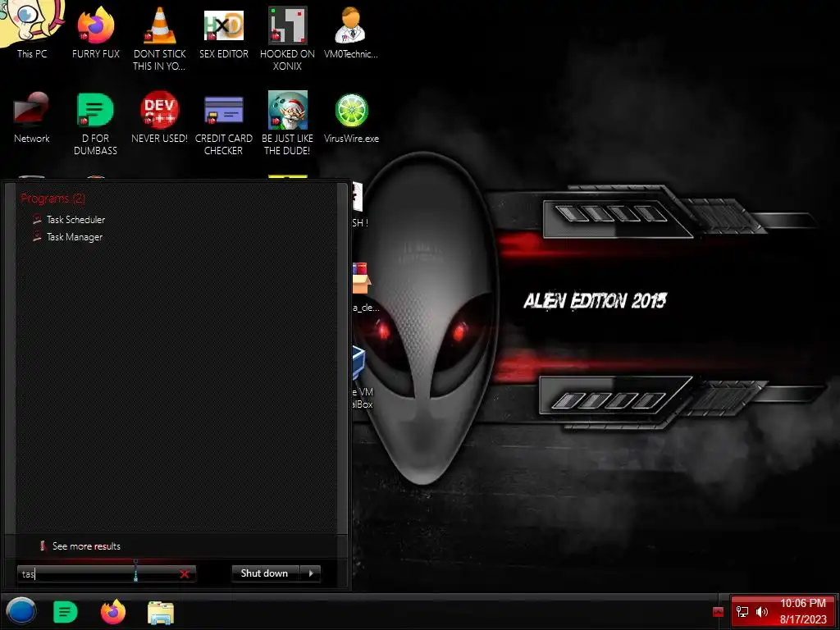Image resolution: width=840 pixels, height=630 pixels.
Task: Open the SEX EDITOR HxD shortcut
Action: 224,33
